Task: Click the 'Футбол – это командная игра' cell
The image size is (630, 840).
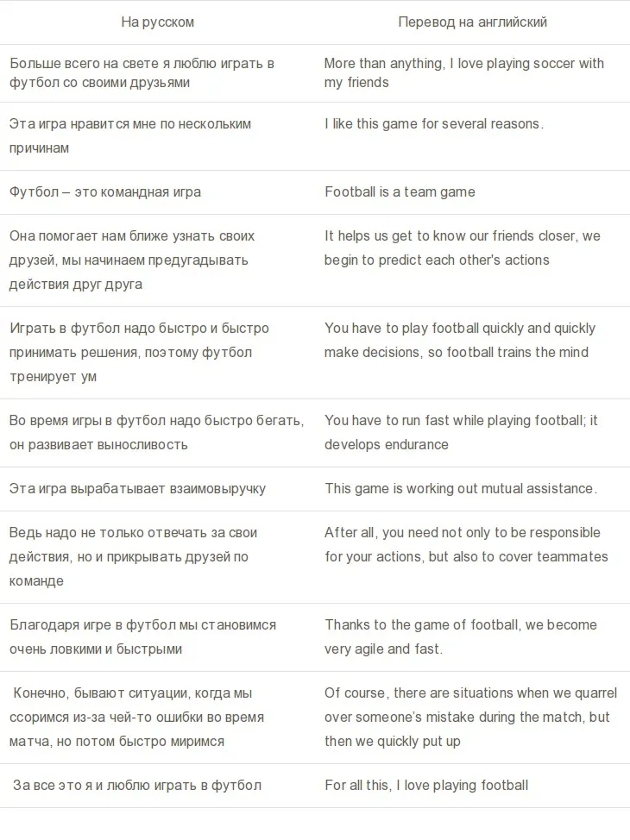Action: tap(105, 191)
